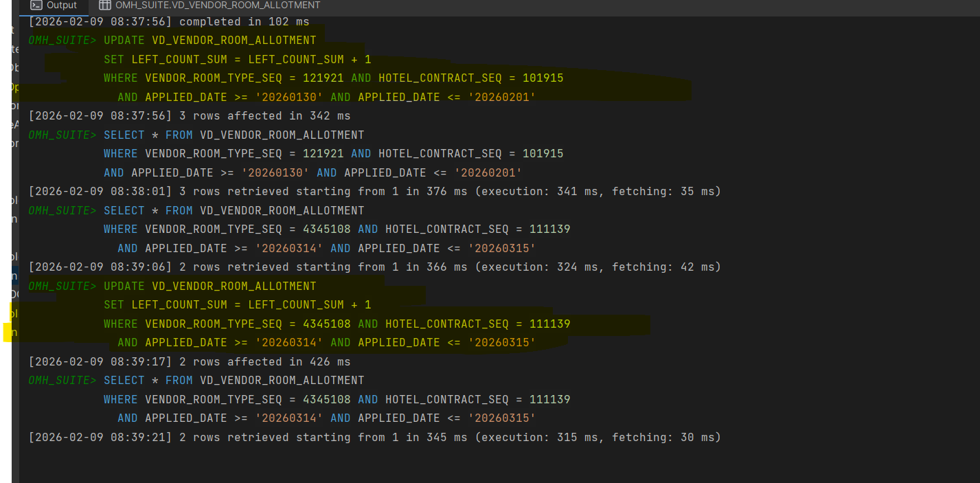The image size is (980, 483).
Task: Click the 08:39:06 '2 rows retrieved' log line
Action: pyautogui.click(x=374, y=267)
